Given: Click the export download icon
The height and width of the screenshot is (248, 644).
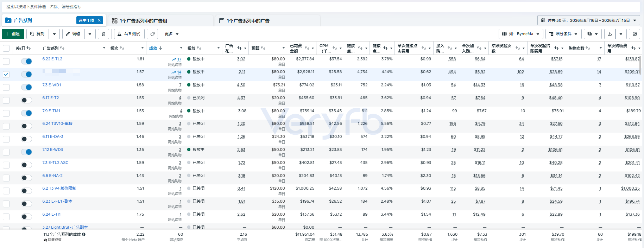Looking at the screenshot, I should pyautogui.click(x=610, y=34).
